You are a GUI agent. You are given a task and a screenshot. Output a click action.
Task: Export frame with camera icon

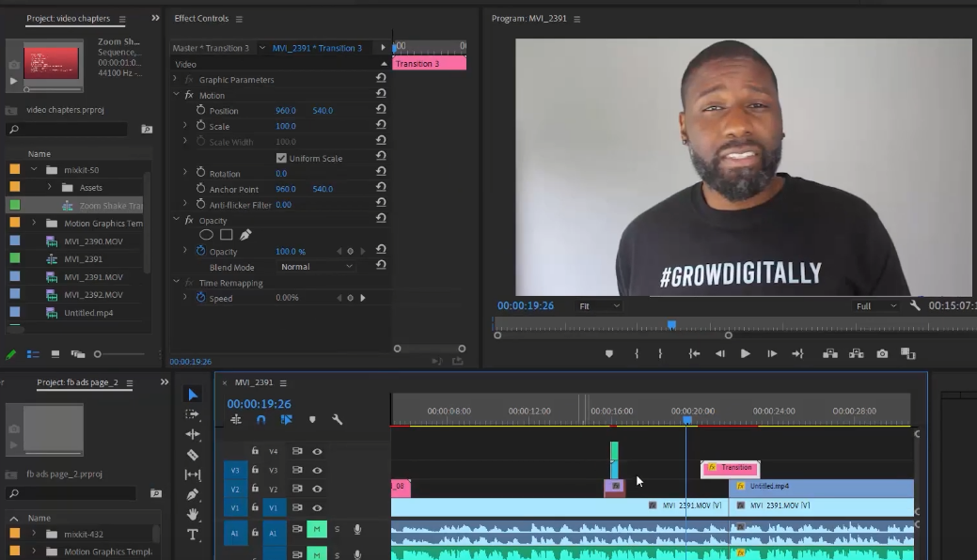[882, 354]
